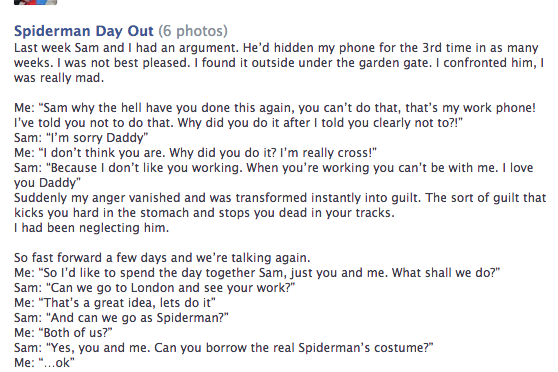The height and width of the screenshot is (372, 558).
Task: Open the Spiderman Day Out album link
Action: [84, 31]
